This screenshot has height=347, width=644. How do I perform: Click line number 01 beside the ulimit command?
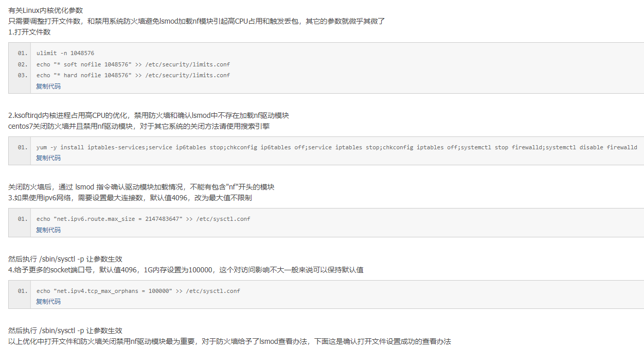(23, 54)
